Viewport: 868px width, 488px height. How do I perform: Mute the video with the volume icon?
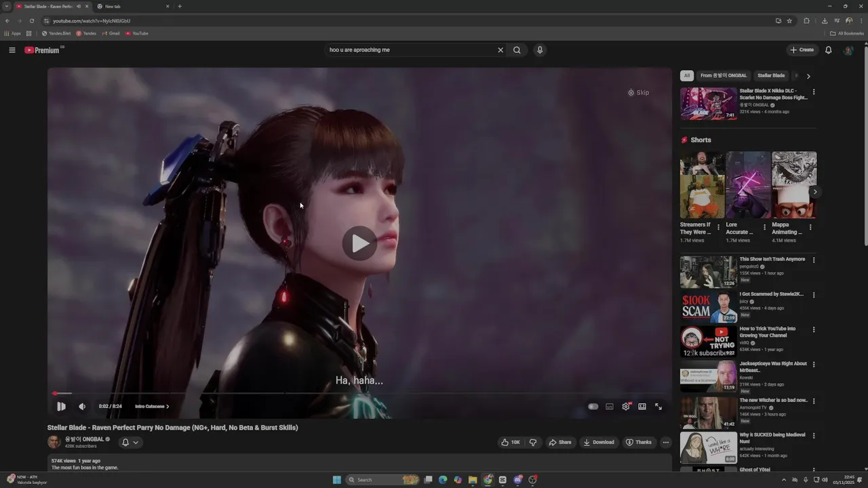(82, 407)
